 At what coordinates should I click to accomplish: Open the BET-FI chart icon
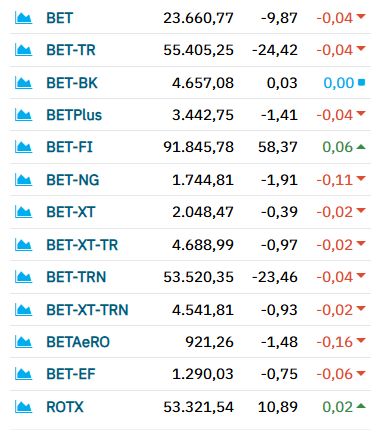23,147
